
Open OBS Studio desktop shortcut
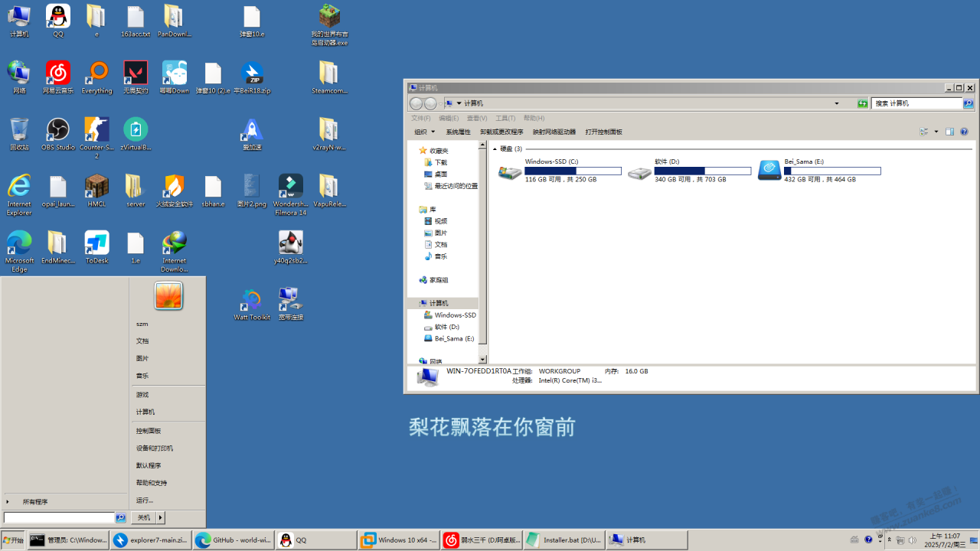click(x=58, y=134)
